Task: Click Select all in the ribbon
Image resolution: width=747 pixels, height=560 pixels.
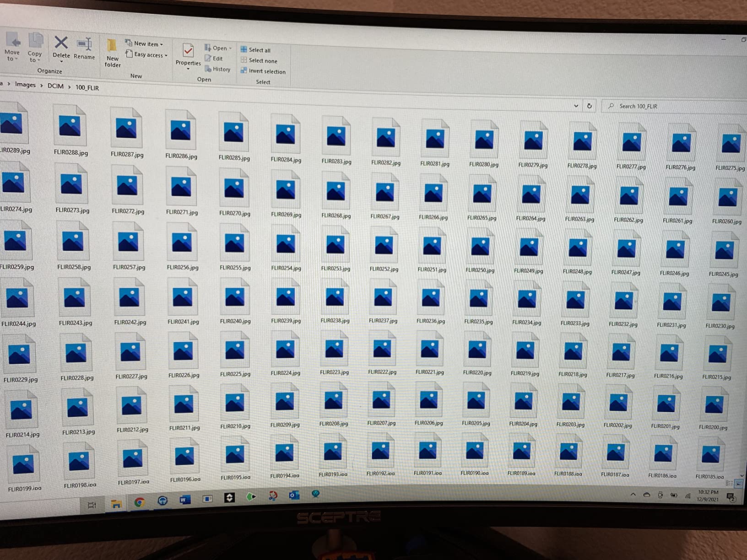Action: pos(255,50)
